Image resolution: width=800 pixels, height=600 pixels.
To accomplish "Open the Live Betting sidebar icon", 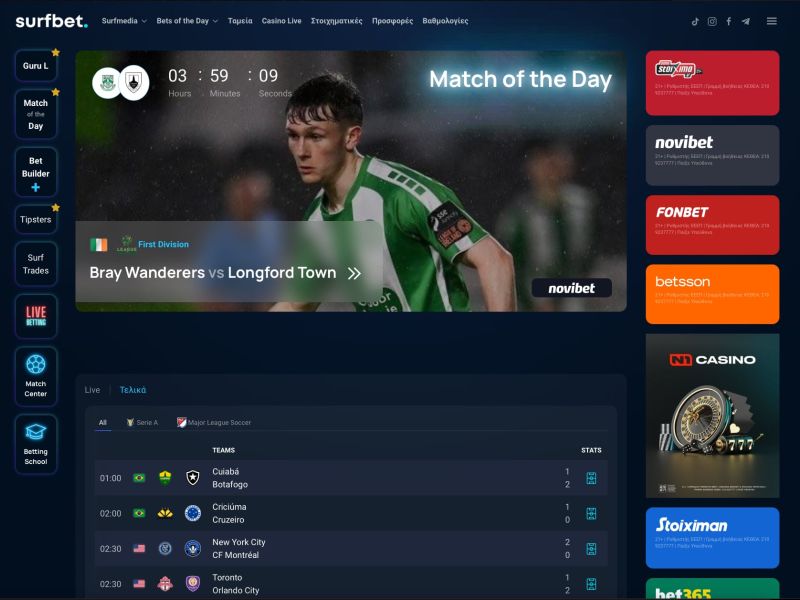I will (x=36, y=316).
